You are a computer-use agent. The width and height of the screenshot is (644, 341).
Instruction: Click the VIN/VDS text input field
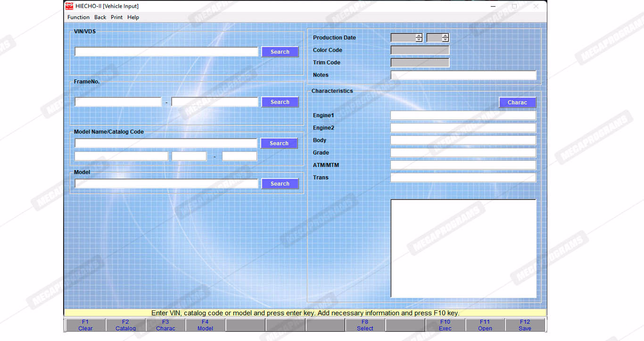click(x=166, y=52)
